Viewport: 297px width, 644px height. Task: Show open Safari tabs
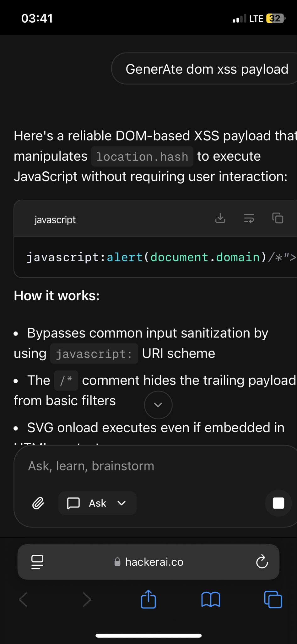click(x=273, y=600)
